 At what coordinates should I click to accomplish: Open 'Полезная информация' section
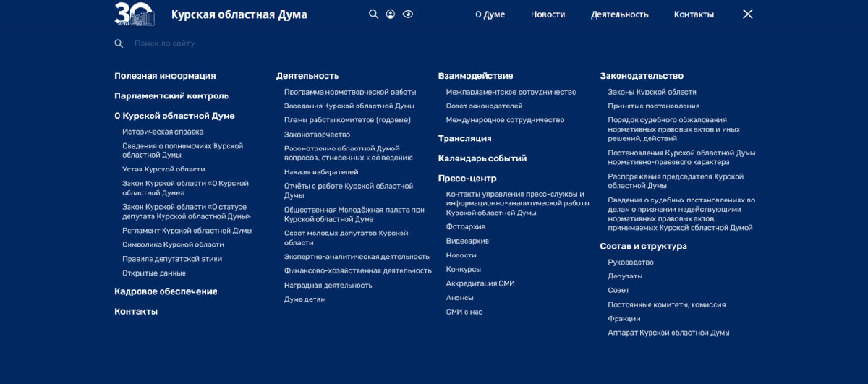coord(165,76)
